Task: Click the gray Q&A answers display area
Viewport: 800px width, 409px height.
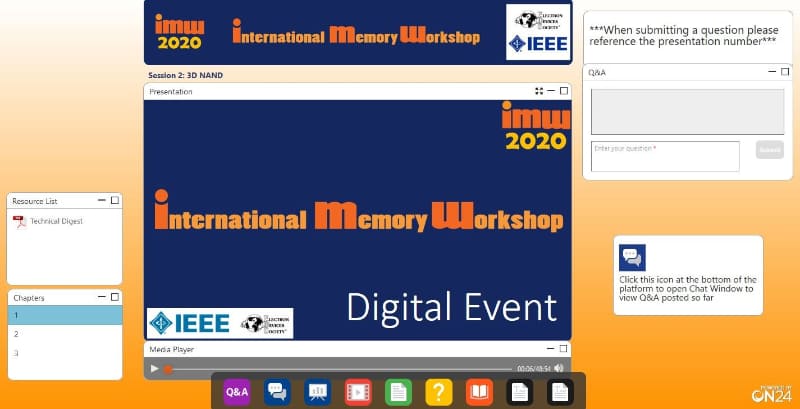Action: click(687, 112)
